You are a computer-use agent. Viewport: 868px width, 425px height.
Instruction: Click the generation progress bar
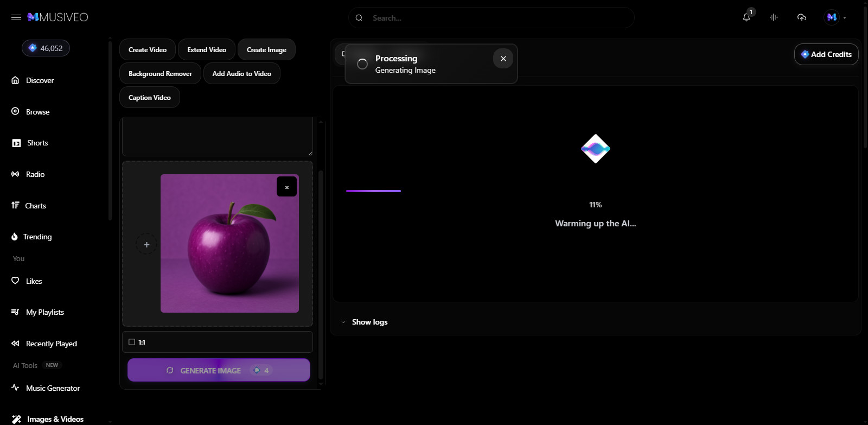click(x=373, y=191)
